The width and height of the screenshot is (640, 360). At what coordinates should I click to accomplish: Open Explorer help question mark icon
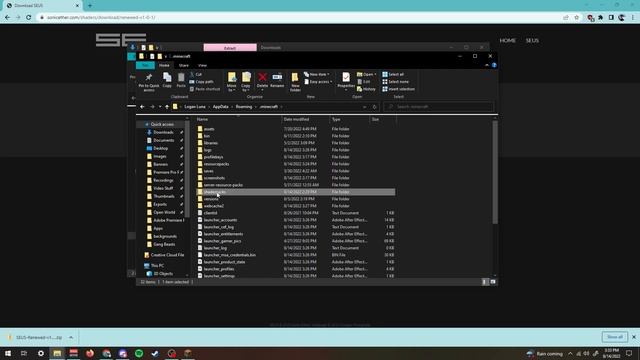click(494, 65)
